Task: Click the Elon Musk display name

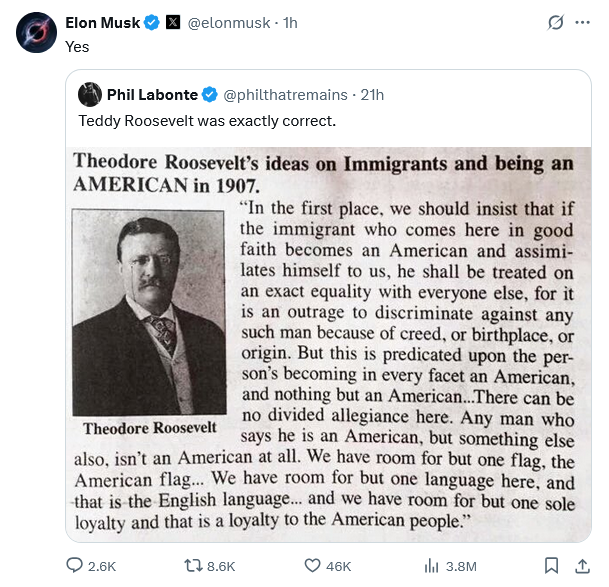Action: pos(102,23)
